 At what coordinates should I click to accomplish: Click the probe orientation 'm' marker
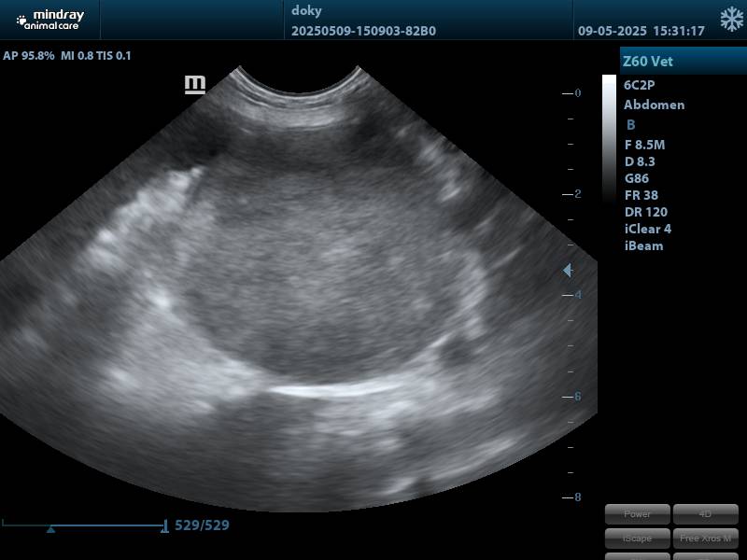(194, 85)
